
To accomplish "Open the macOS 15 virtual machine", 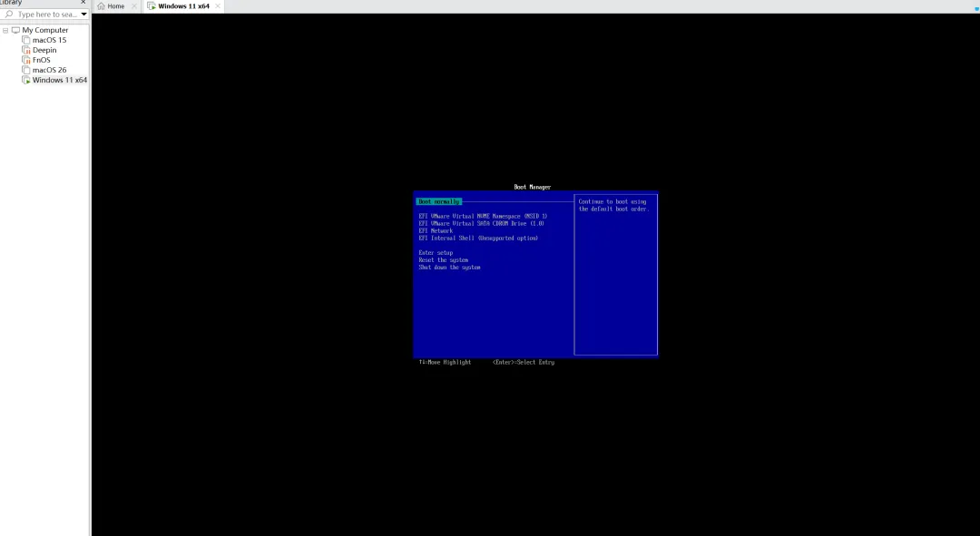I will (x=49, y=40).
